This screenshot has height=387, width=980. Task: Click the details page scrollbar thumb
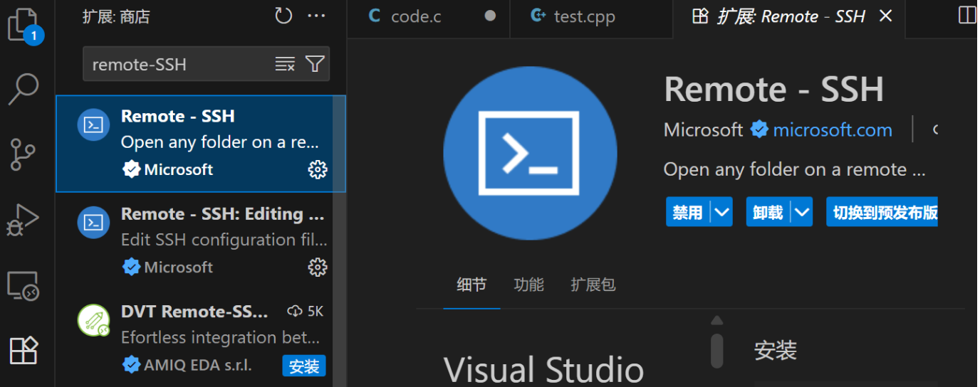tap(717, 350)
